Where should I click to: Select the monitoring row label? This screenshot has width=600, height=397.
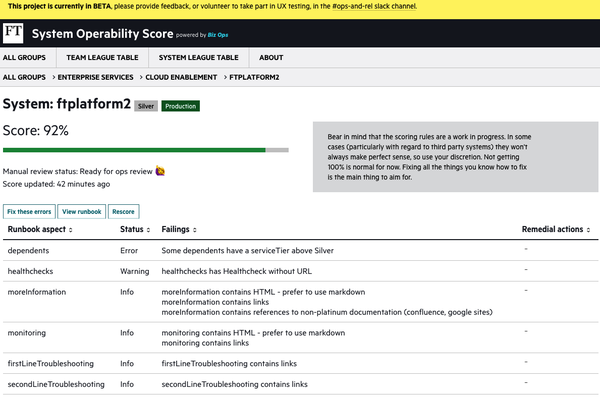click(26, 333)
